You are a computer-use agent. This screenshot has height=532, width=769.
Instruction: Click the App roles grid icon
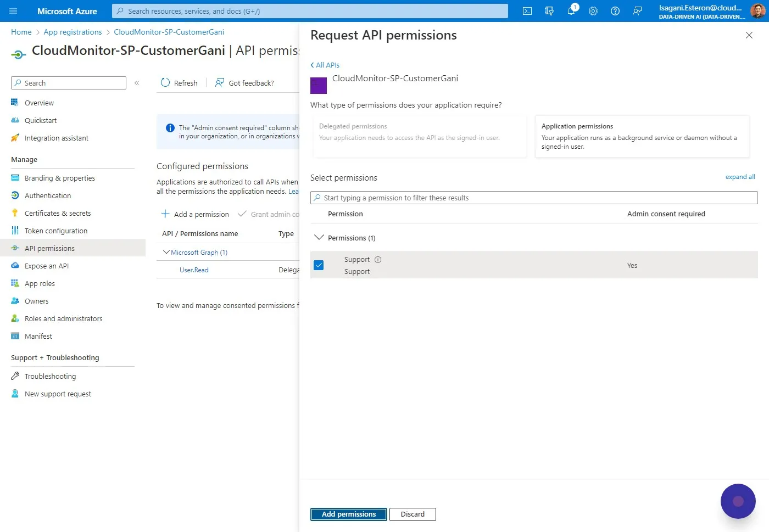15,283
